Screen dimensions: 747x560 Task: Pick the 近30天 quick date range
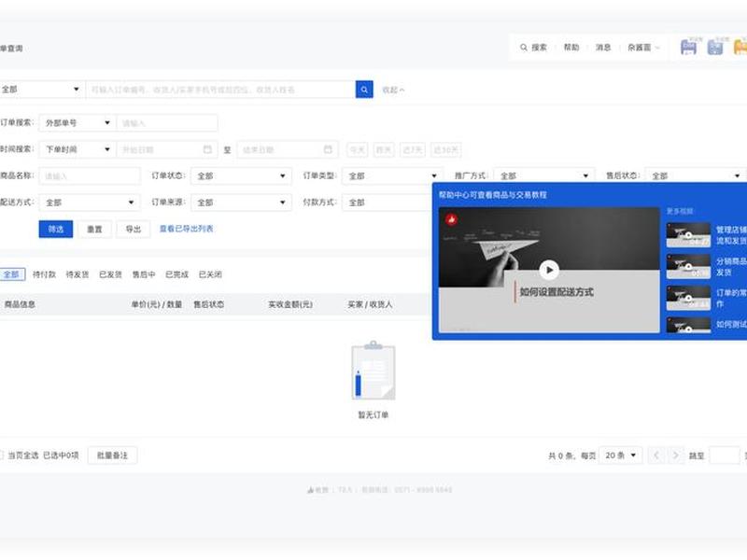point(446,149)
